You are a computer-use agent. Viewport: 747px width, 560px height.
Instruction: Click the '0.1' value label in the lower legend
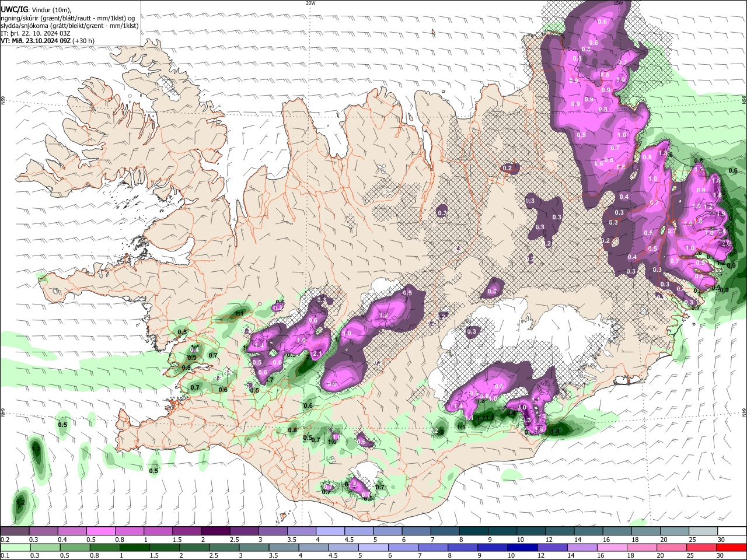point(5,556)
